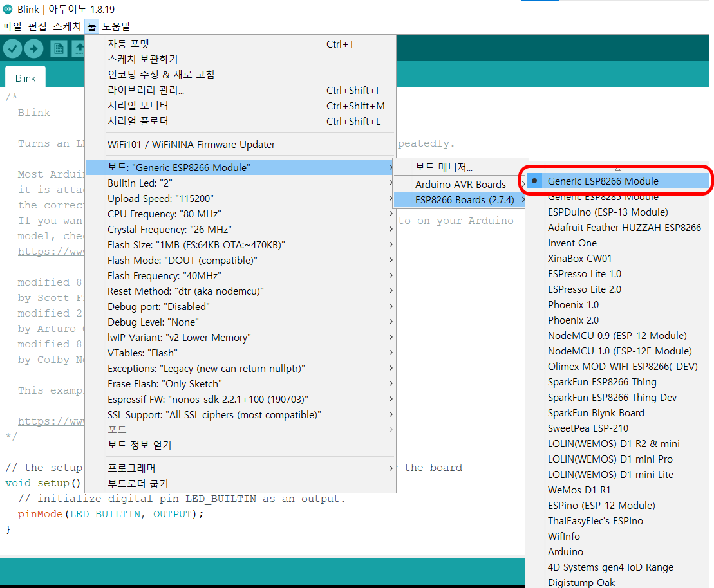Expand Builtin Led "2" submenu
The image size is (714, 588).
(x=240, y=183)
